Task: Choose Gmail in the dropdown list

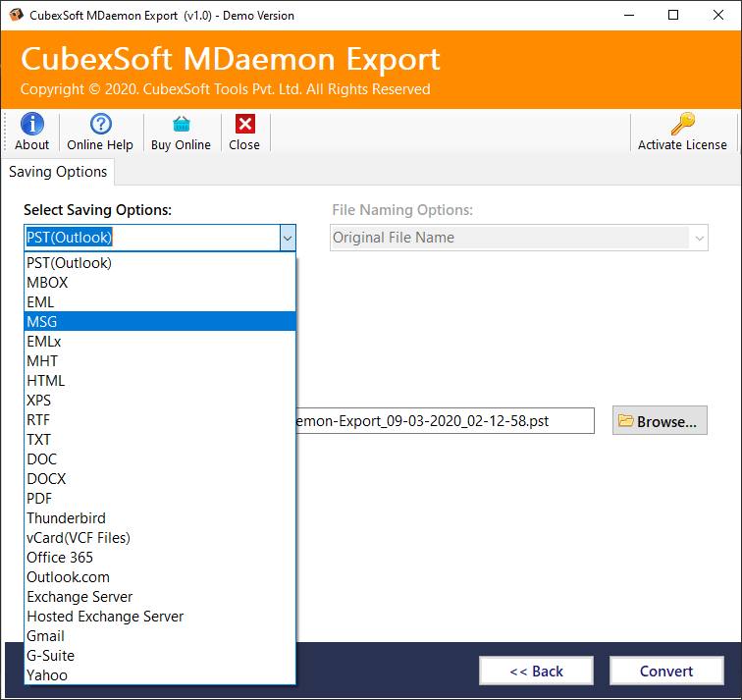Action: (x=45, y=636)
